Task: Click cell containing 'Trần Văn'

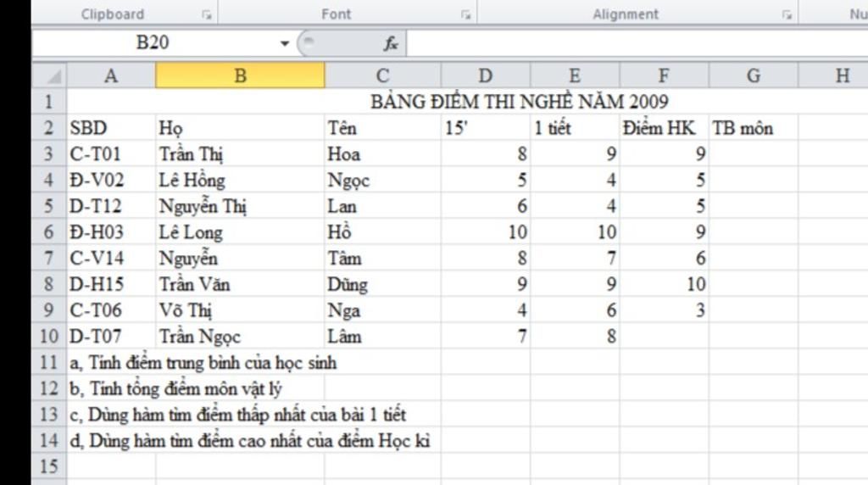Action: (240, 284)
